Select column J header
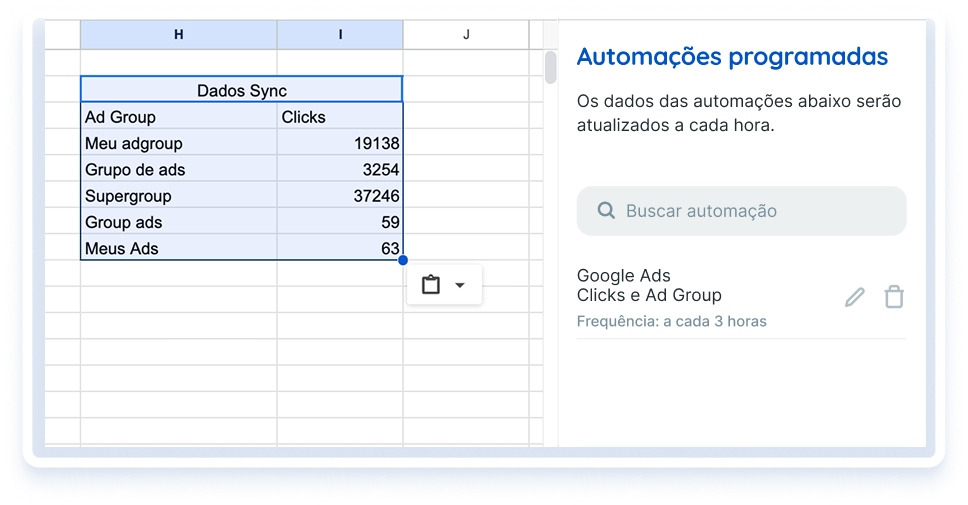 (466, 35)
